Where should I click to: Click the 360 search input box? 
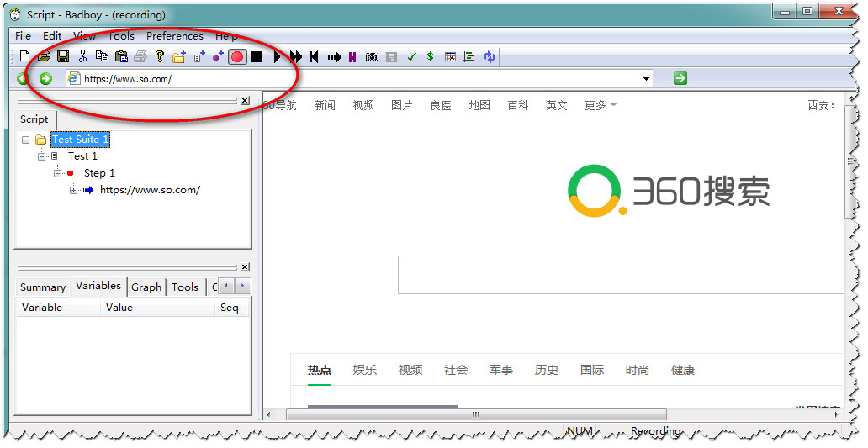point(620,275)
